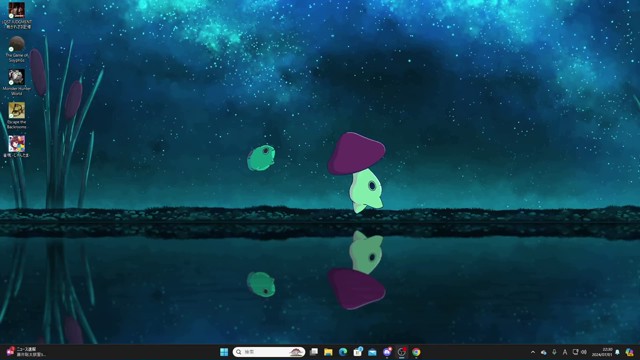Open Task View from the taskbar

click(x=314, y=352)
